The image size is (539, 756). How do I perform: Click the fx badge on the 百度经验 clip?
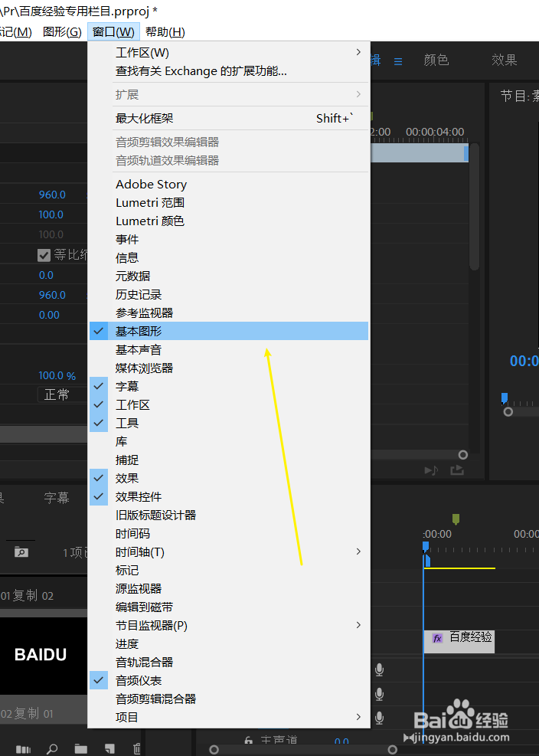click(437, 638)
